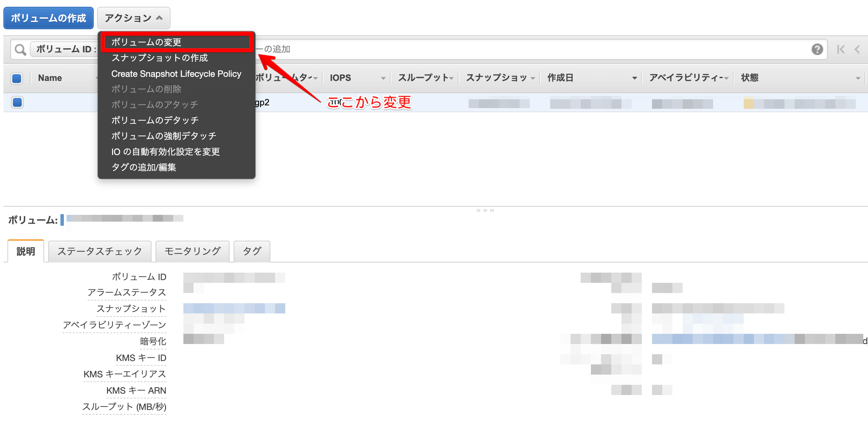This screenshot has height=446, width=868.
Task: Go to previous page chevron icon
Action: click(857, 50)
